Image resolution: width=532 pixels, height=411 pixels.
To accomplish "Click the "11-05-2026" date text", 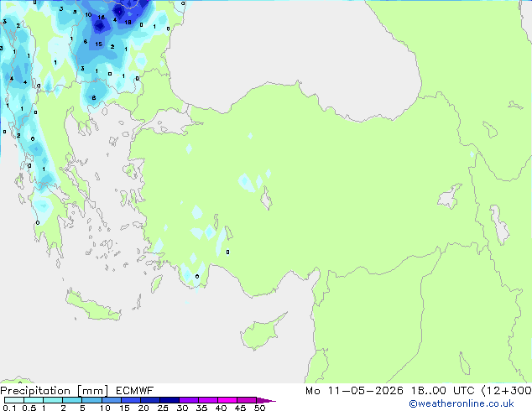I will 365,391.
